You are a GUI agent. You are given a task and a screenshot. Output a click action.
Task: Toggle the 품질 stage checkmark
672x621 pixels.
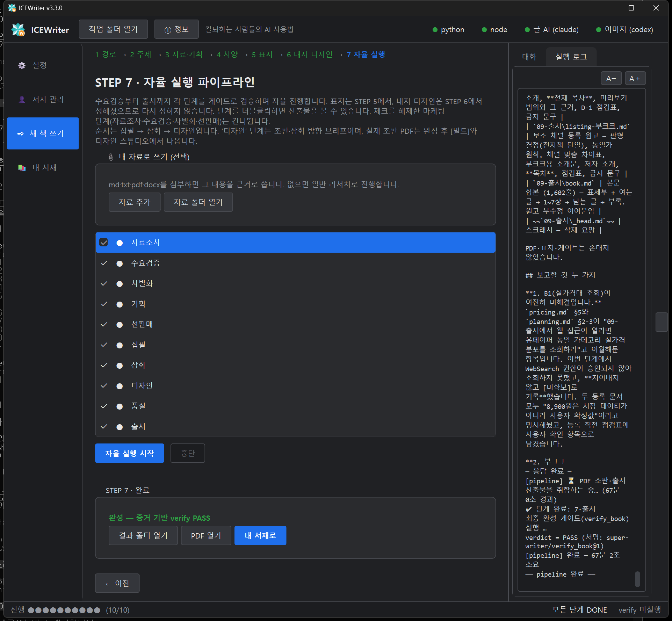(x=104, y=406)
